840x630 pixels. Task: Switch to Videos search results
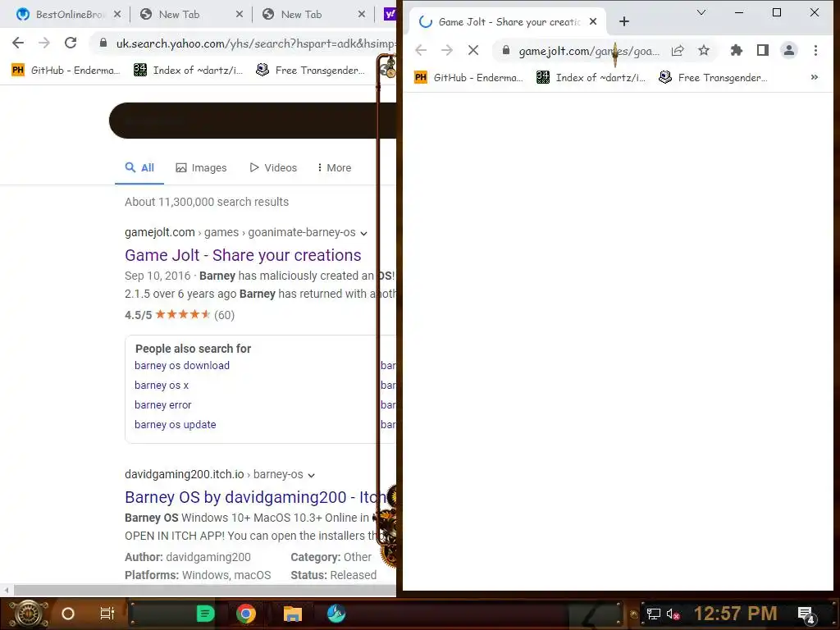273,167
